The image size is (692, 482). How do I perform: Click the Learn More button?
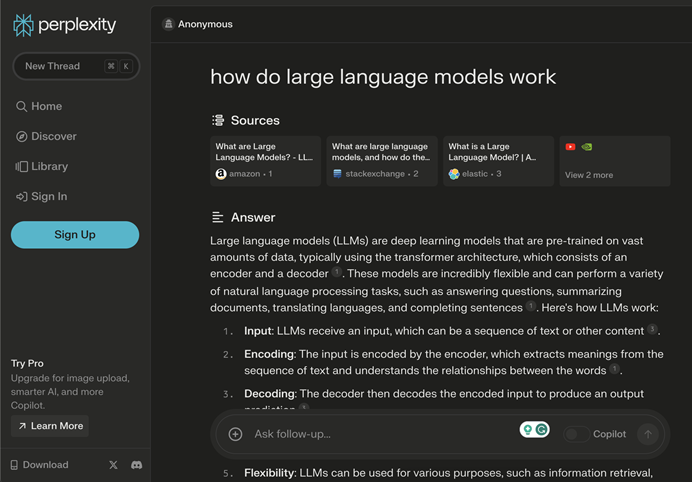(x=50, y=426)
